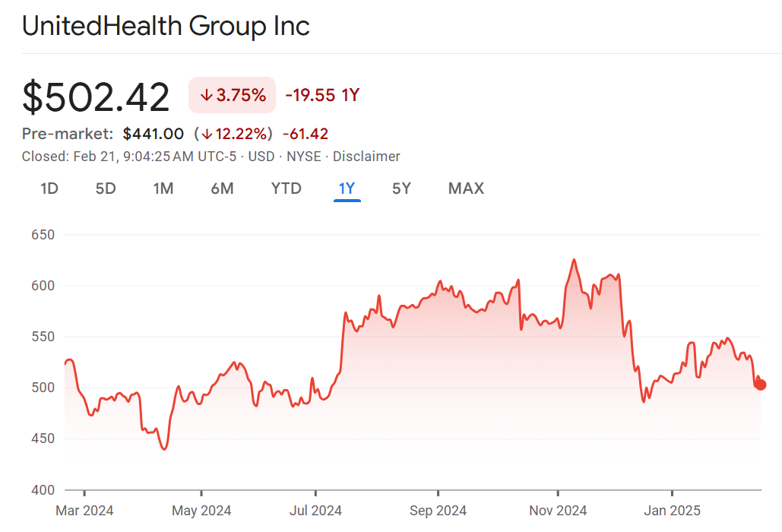Switch chart to 5Y range

pos(401,188)
